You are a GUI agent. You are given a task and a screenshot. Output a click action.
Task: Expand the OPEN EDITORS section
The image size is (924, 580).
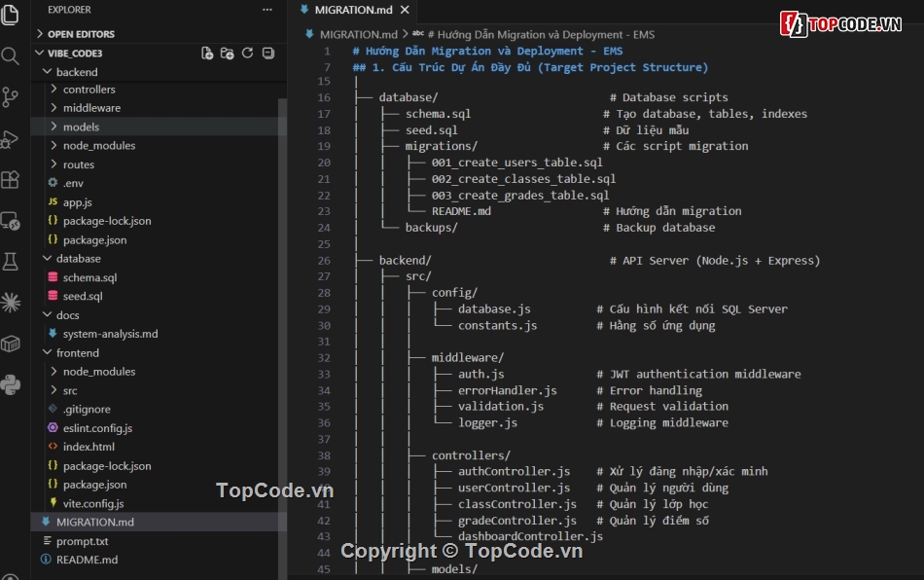[78, 32]
